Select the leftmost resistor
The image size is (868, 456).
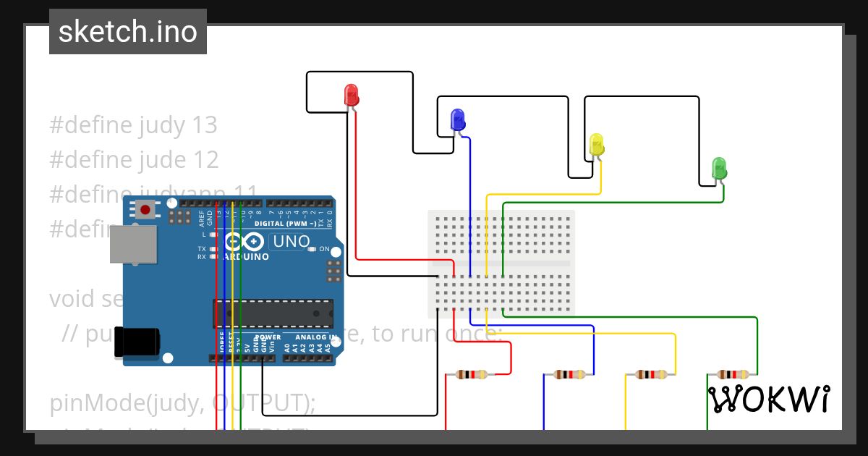click(470, 376)
